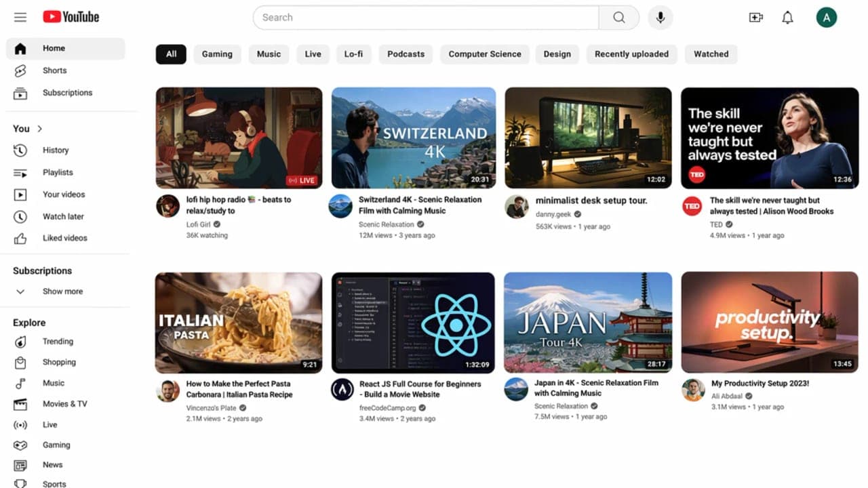Select the All filter chip

pos(171,54)
